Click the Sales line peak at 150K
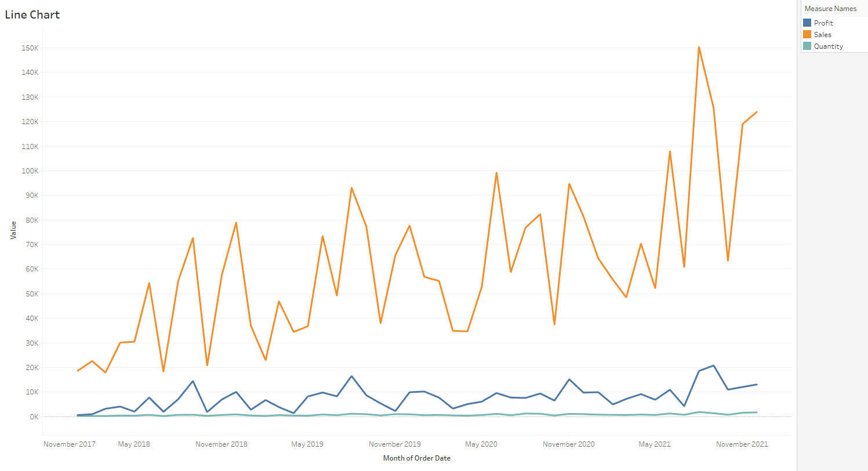This screenshot has height=471, width=868. (699, 48)
